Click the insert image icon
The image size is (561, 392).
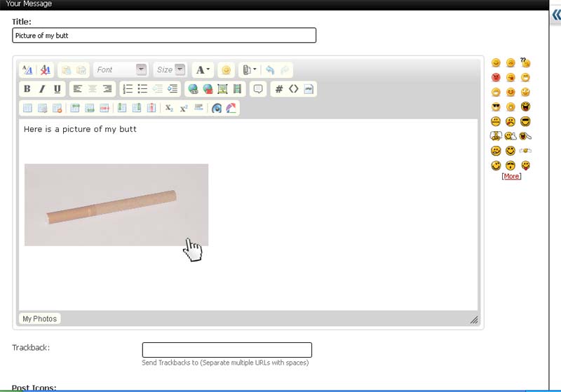(x=222, y=89)
